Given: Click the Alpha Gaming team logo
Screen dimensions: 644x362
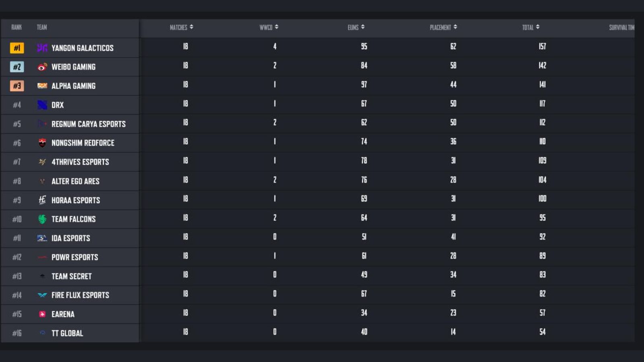Looking at the screenshot, I should click(x=42, y=86).
